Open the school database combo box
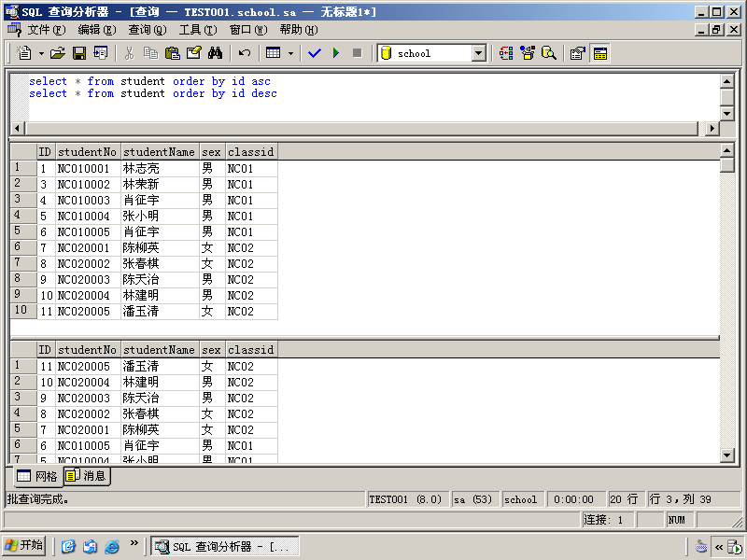This screenshot has width=747, height=560. [x=479, y=53]
